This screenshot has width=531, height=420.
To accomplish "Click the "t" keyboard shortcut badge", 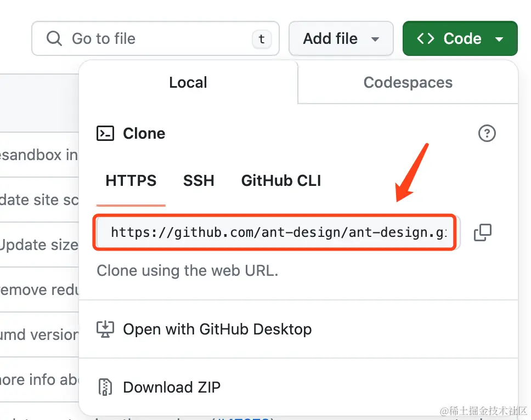I will [x=262, y=39].
